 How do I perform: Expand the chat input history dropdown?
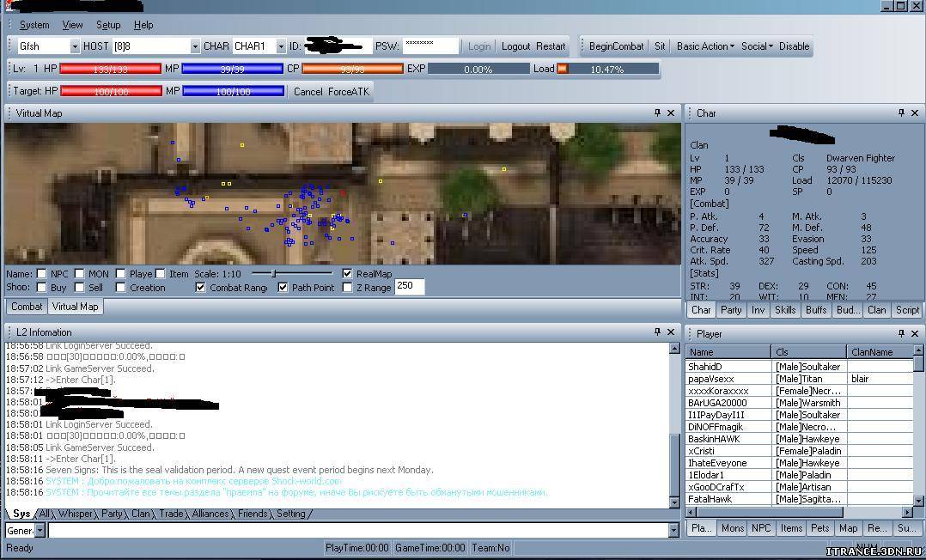[674, 531]
